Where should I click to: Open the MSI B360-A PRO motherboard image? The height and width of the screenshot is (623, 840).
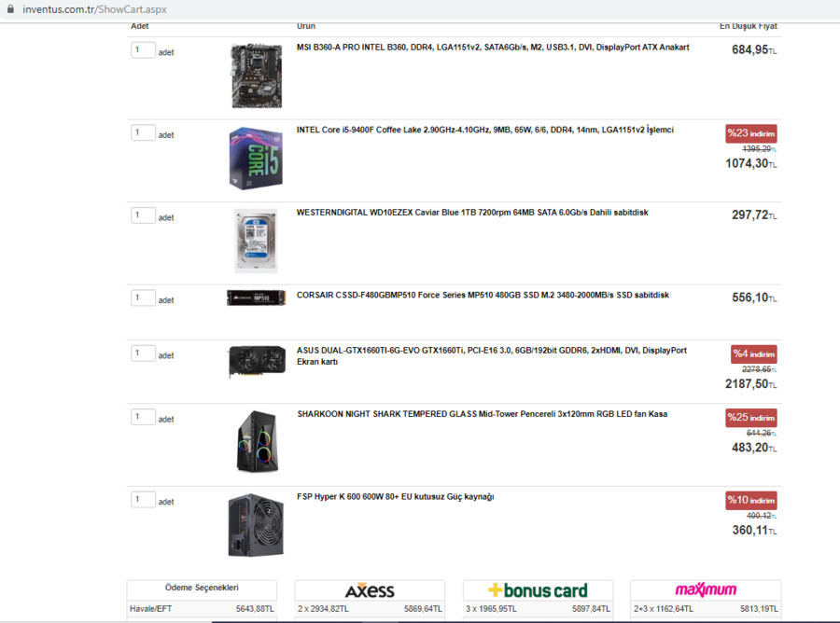click(x=257, y=76)
